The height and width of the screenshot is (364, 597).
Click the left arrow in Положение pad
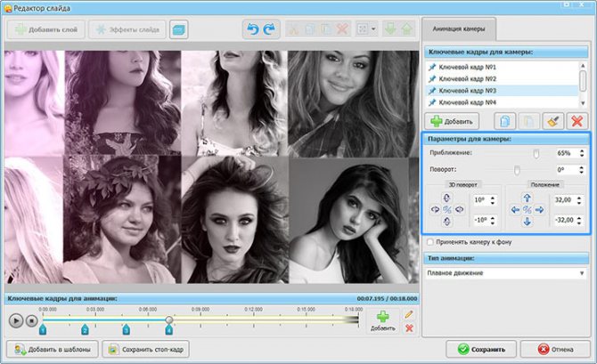tap(515, 209)
